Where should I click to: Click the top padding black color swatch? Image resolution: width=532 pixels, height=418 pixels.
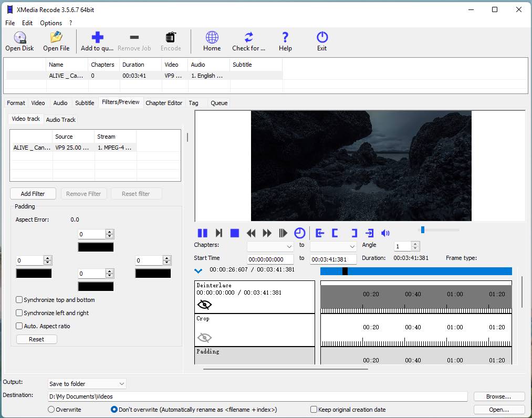coord(96,247)
